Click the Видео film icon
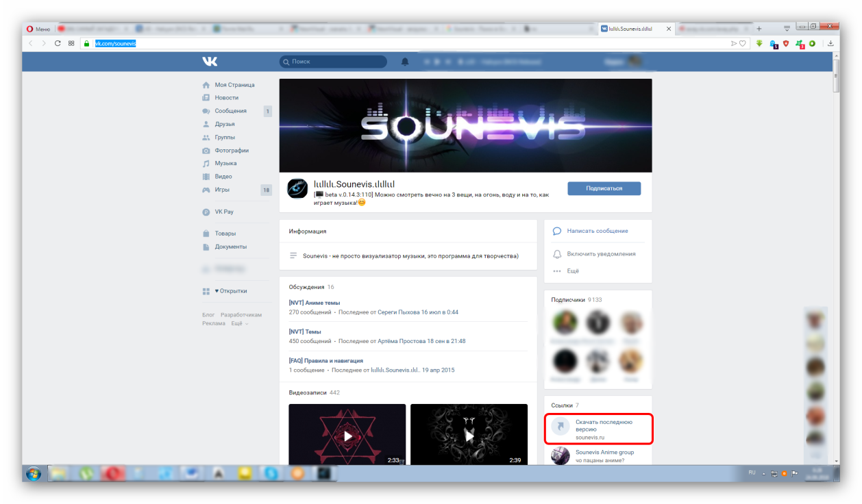862x504 pixels. click(206, 177)
